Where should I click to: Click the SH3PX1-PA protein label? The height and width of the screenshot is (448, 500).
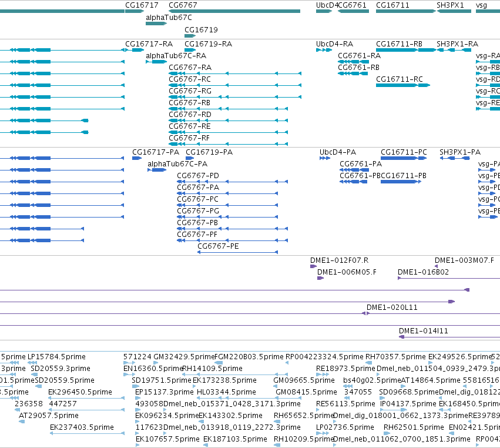(x=460, y=152)
